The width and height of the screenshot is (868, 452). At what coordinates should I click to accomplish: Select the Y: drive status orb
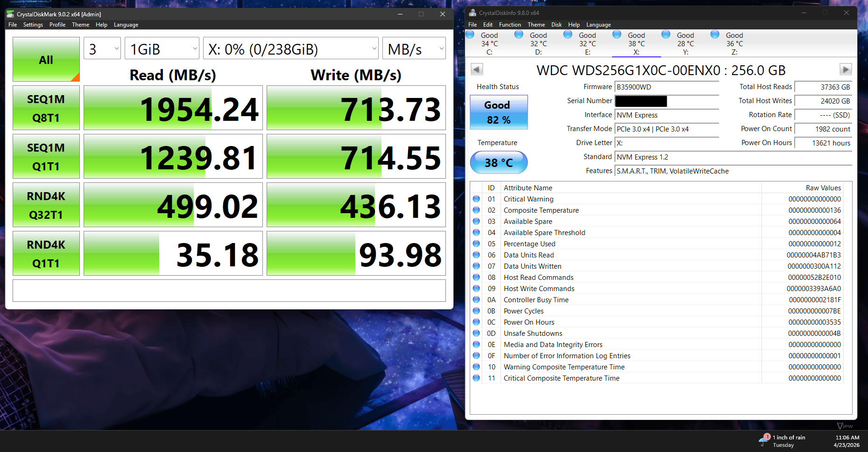666,35
